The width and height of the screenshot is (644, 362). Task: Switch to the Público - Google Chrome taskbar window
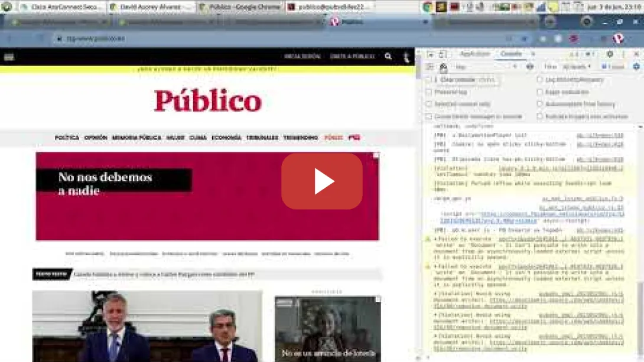click(240, 7)
